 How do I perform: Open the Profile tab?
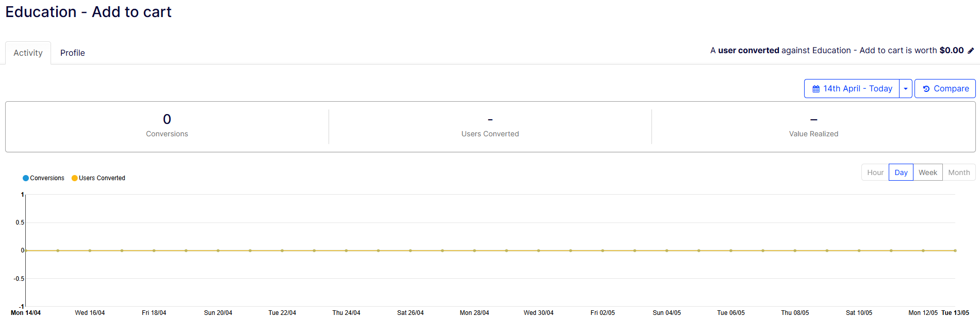pyautogui.click(x=72, y=53)
